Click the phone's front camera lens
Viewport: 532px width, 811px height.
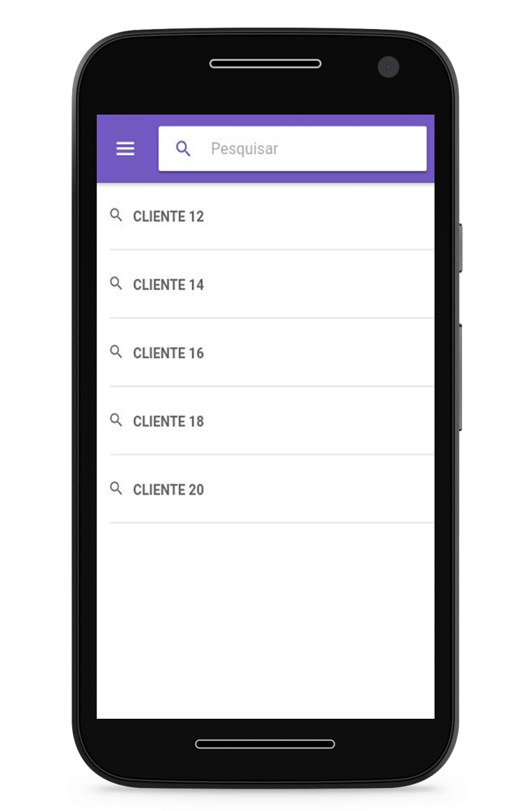coord(388,67)
